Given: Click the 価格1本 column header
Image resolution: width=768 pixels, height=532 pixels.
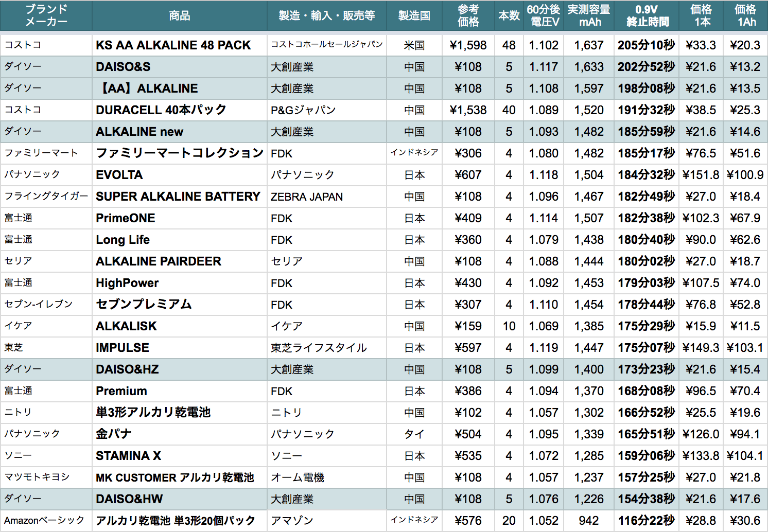Looking at the screenshot, I should pyautogui.click(x=701, y=15).
